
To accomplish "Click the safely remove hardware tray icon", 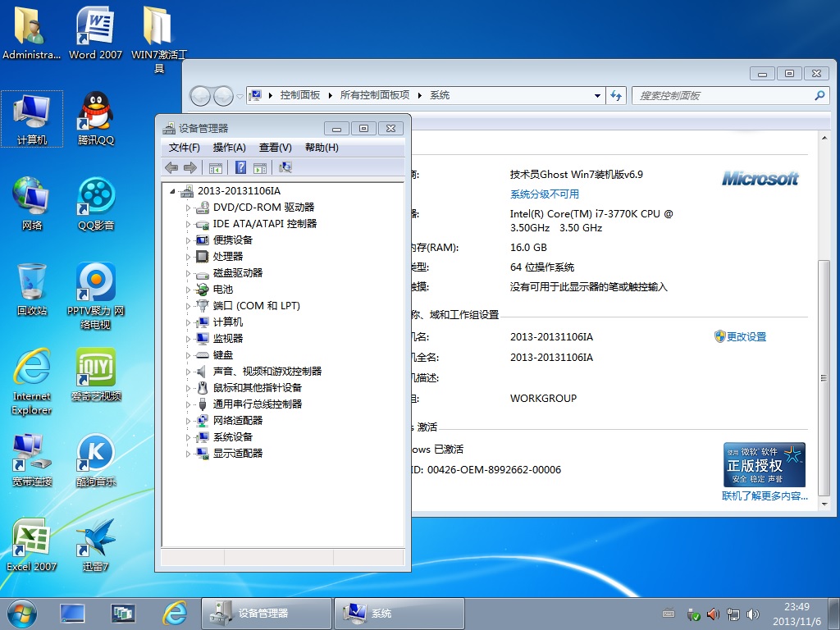I will point(693,614).
